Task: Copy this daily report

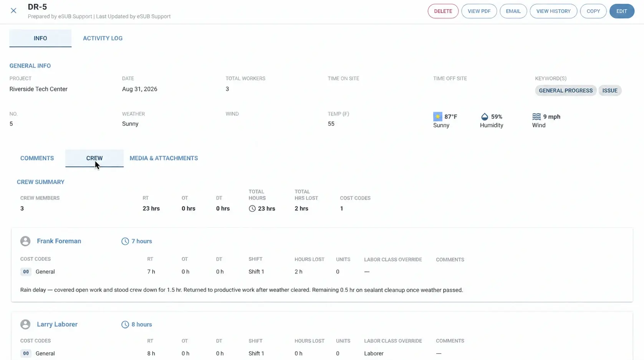Action: [593, 11]
